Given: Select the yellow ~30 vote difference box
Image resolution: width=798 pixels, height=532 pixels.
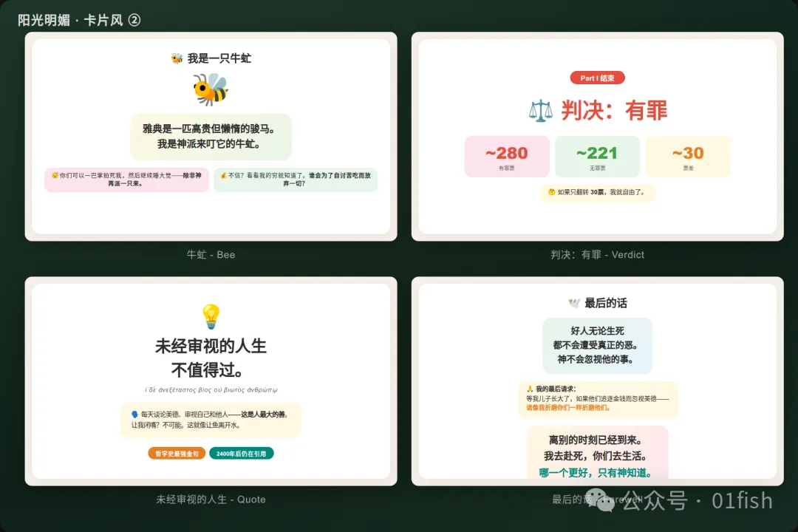Looking at the screenshot, I should (x=688, y=157).
